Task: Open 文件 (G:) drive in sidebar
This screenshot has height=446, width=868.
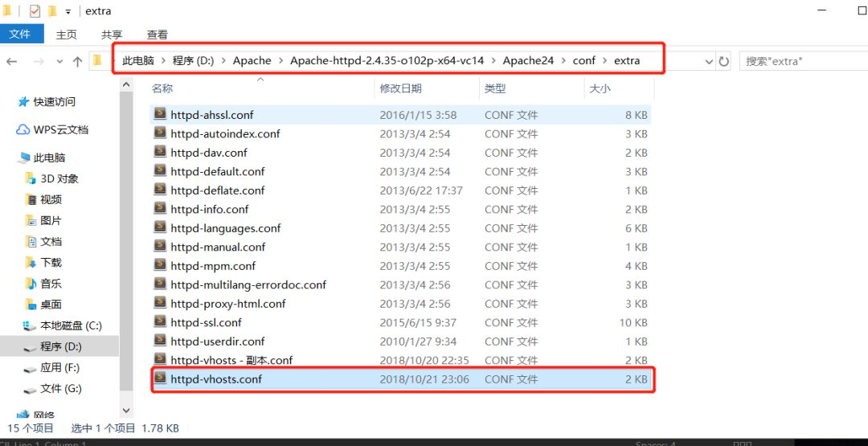Action: [61, 389]
